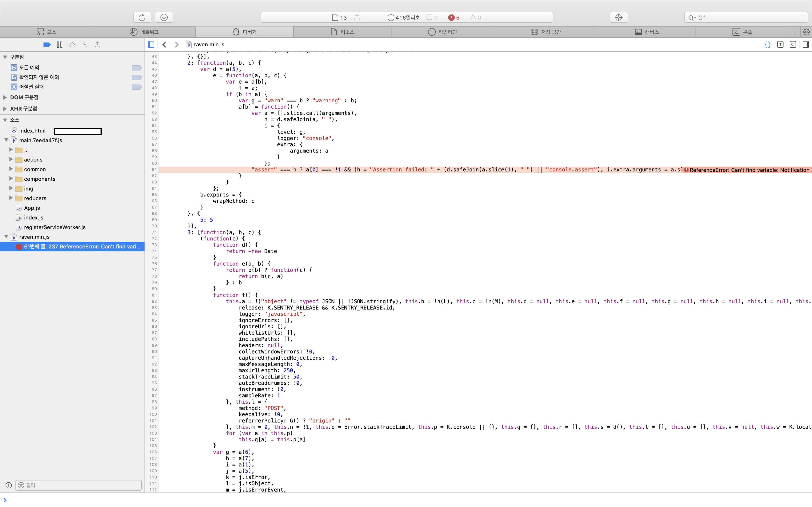
Task: Pause script execution in the debugger
Action: 60,44
